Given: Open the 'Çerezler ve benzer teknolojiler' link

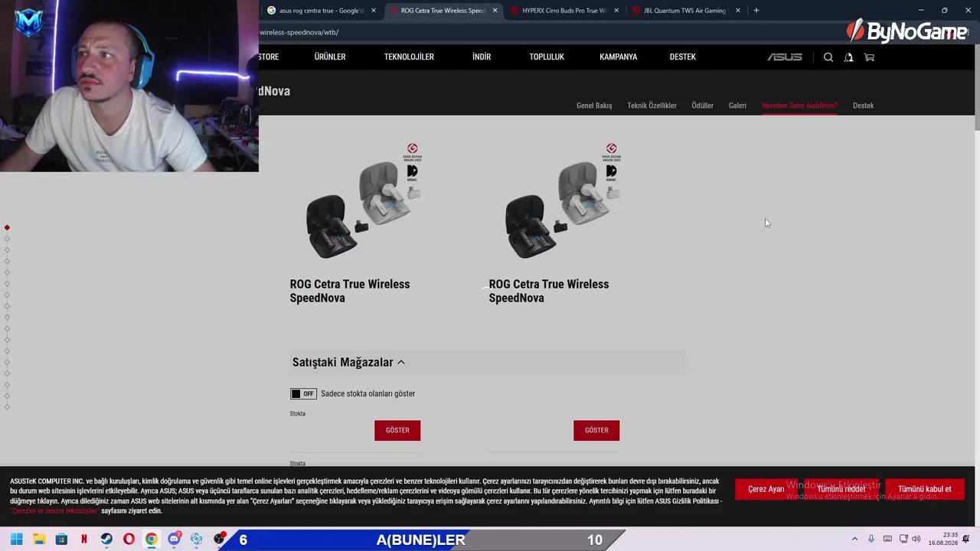Looking at the screenshot, I should pyautogui.click(x=55, y=510).
